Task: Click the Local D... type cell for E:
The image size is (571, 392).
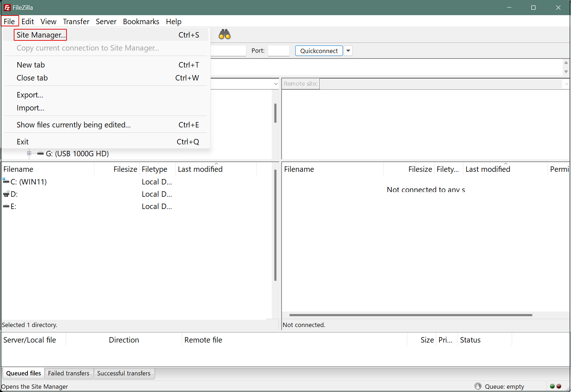Action: point(157,206)
